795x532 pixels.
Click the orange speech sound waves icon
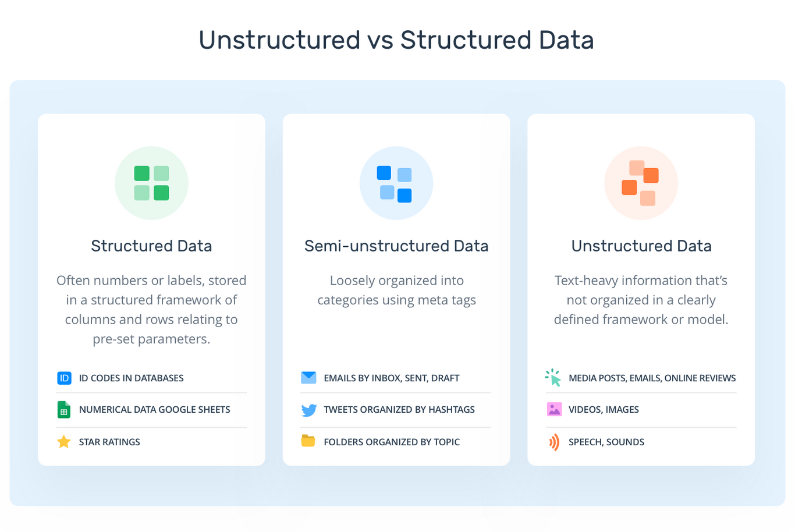554,442
